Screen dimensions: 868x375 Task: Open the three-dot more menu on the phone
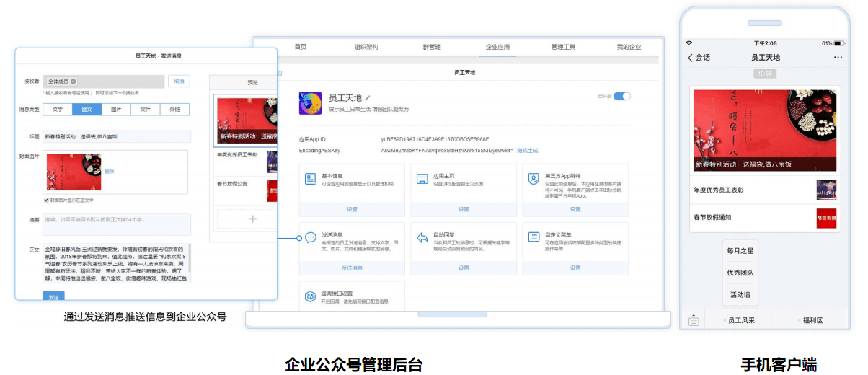838,57
